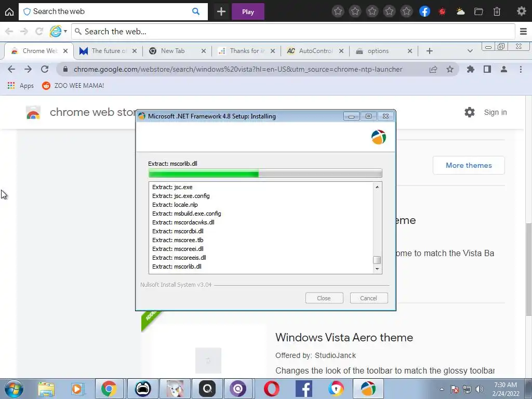532x399 pixels.
Task: Open Windows Start button
Action: click(14, 389)
